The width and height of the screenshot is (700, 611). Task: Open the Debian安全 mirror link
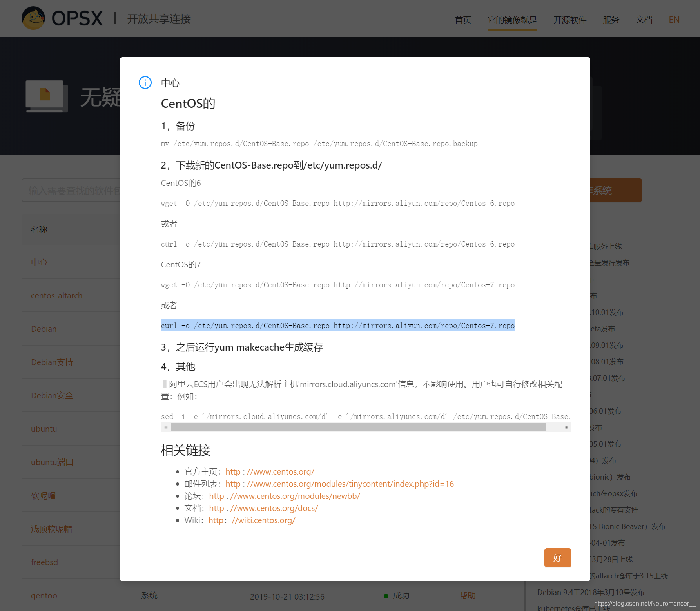pos(52,395)
